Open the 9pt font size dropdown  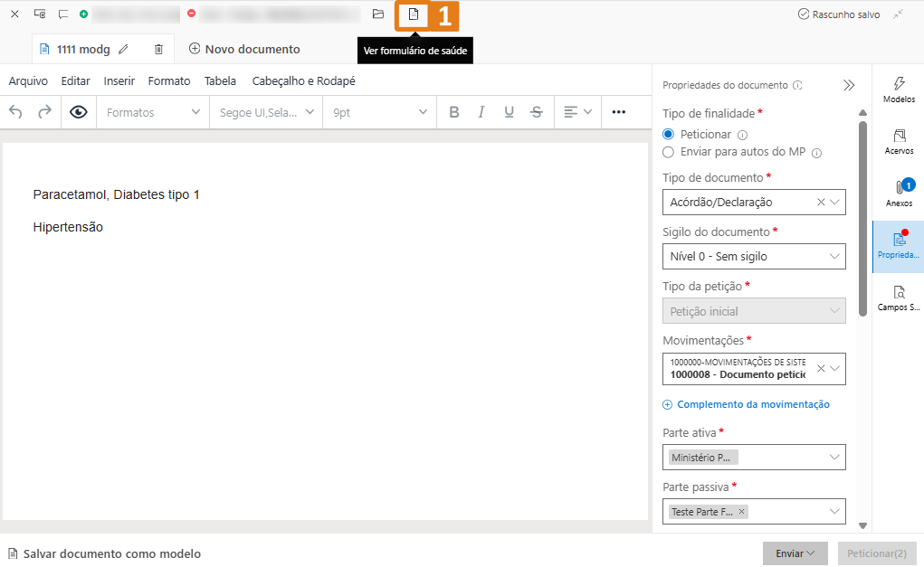pyautogui.click(x=379, y=112)
